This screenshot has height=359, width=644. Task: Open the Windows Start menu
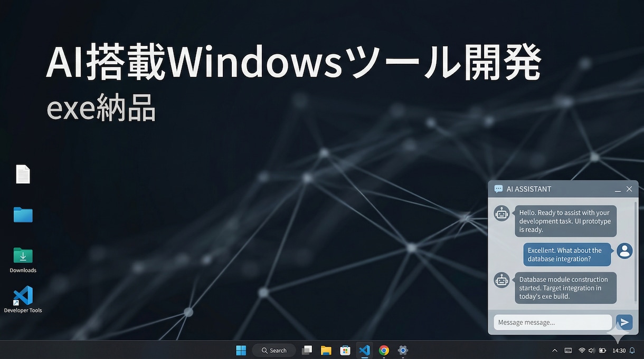(x=241, y=350)
